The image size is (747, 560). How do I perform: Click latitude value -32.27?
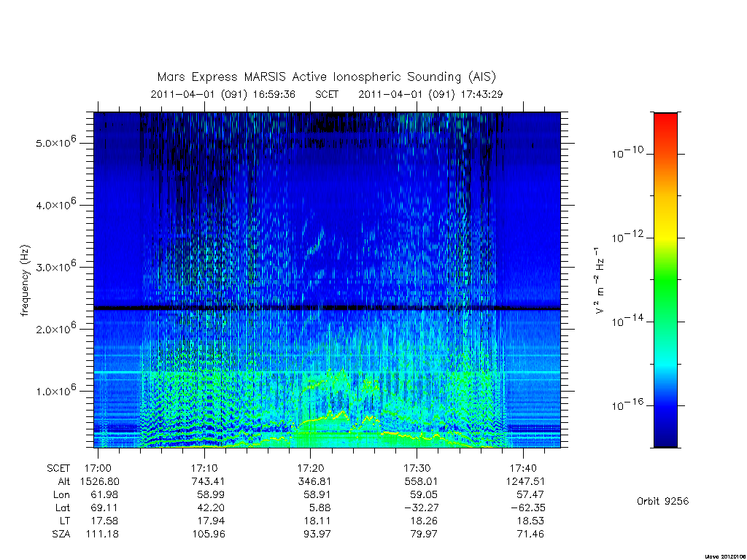[421, 507]
